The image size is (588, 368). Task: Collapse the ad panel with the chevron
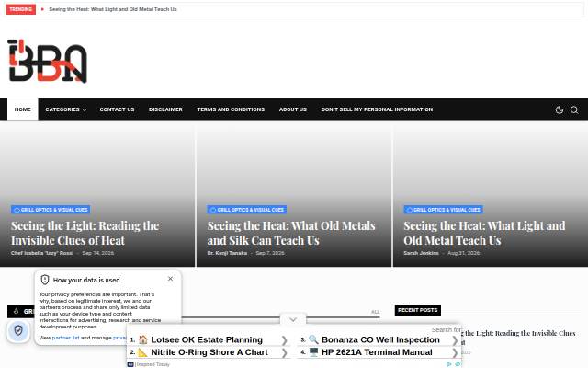click(x=293, y=319)
